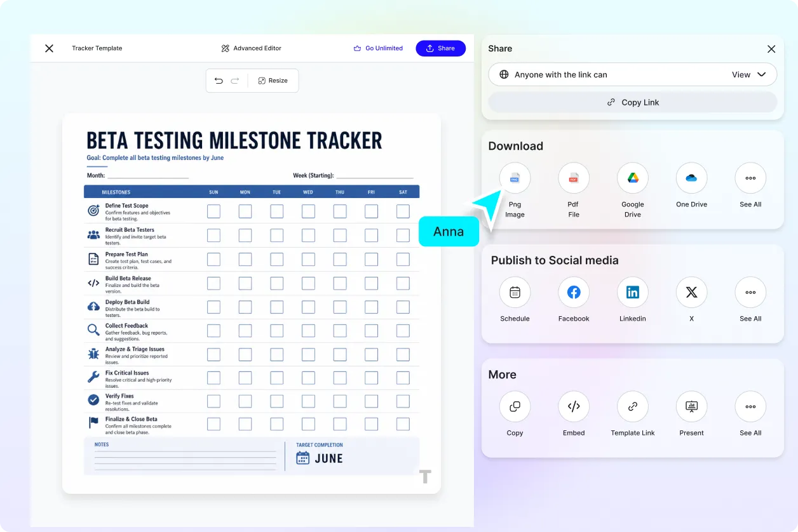Redo the last edit
The width and height of the screenshot is (798, 532).
click(x=235, y=81)
